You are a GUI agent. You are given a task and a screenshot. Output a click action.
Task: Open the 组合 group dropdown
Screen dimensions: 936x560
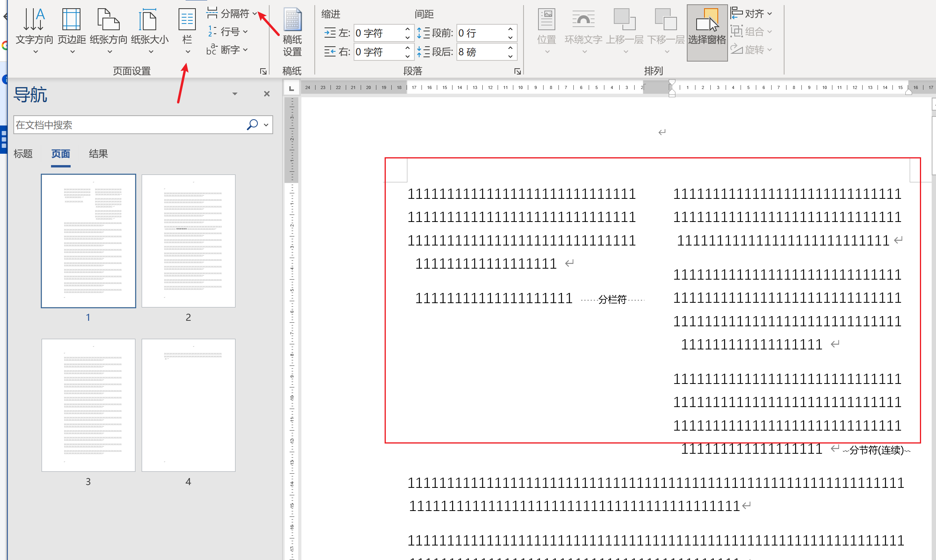coord(751,31)
